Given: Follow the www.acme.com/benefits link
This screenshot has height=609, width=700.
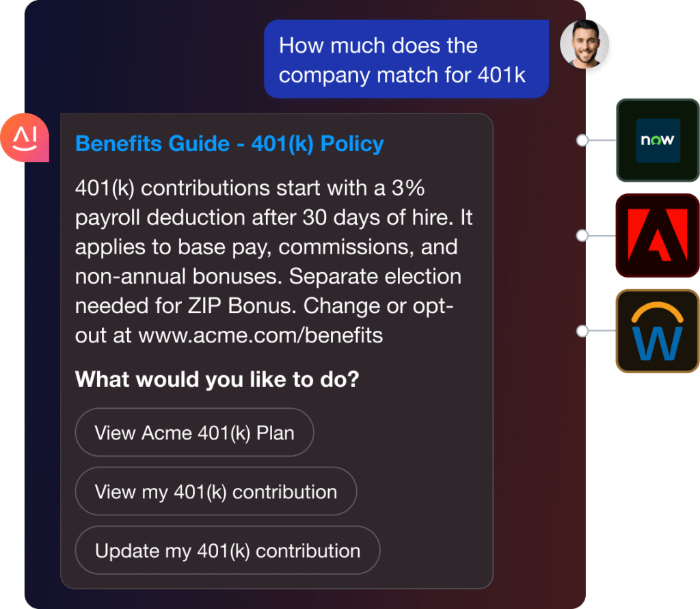Looking at the screenshot, I should click(260, 336).
